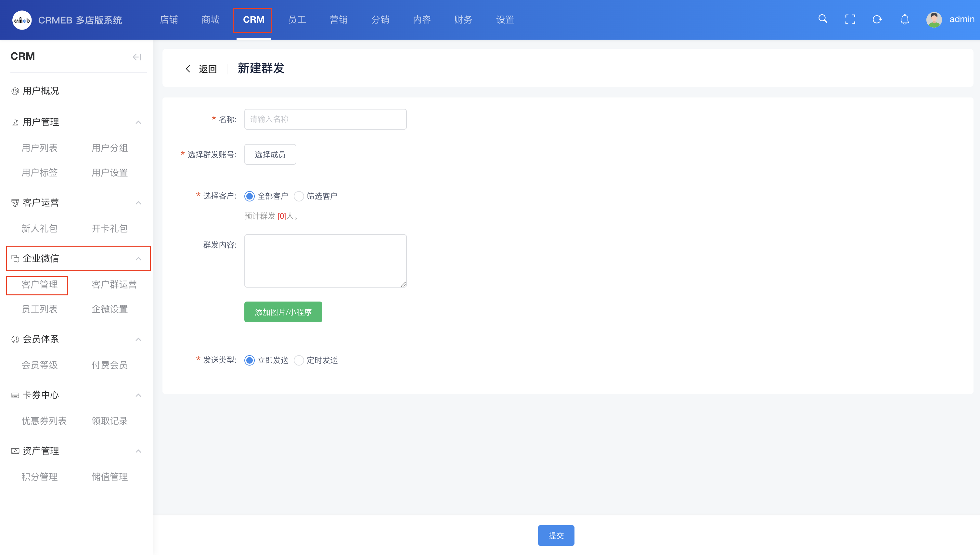
Task: Click the 企业微信 chat icon
Action: pos(15,259)
